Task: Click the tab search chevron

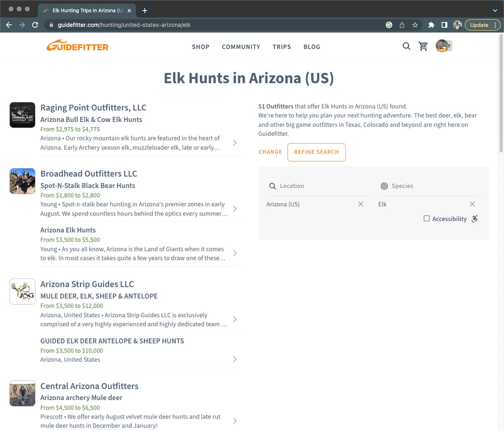Action: pyautogui.click(x=495, y=11)
